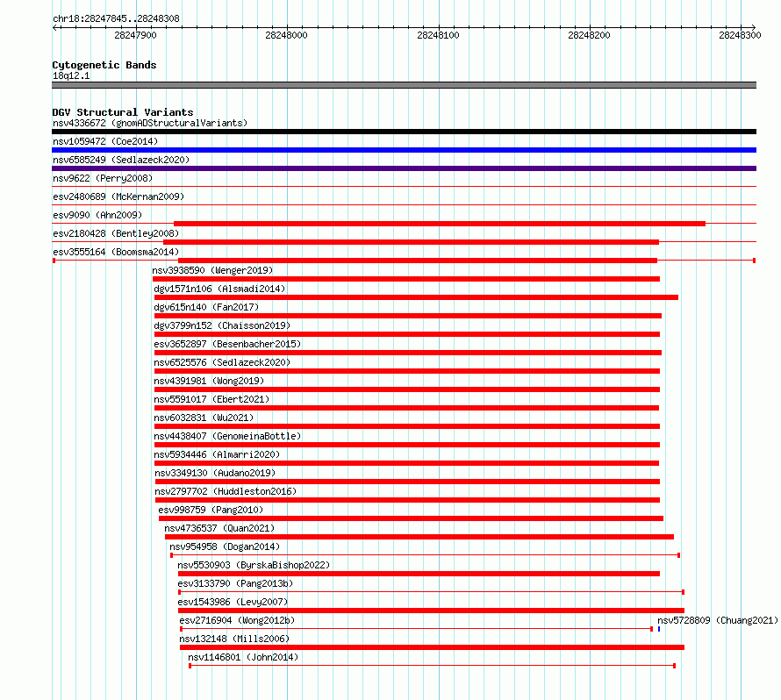
Task: Click the nsv4336672 gnomADStructuralVariants label
Action: pyautogui.click(x=150, y=123)
